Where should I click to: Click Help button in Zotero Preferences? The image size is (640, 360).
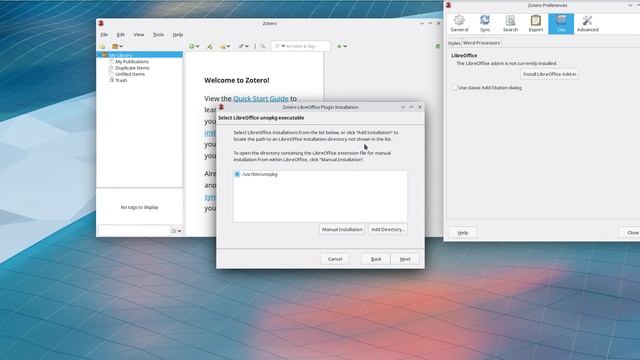coord(463,233)
